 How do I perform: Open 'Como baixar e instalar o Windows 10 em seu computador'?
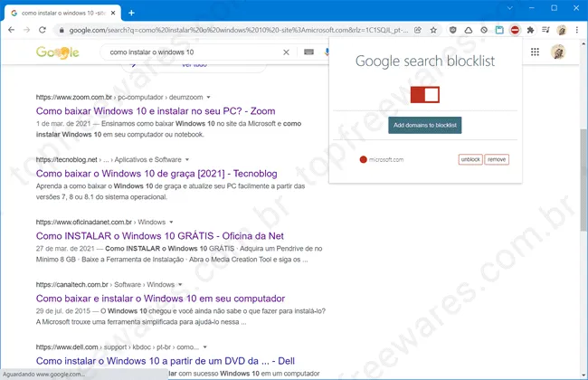(160, 299)
